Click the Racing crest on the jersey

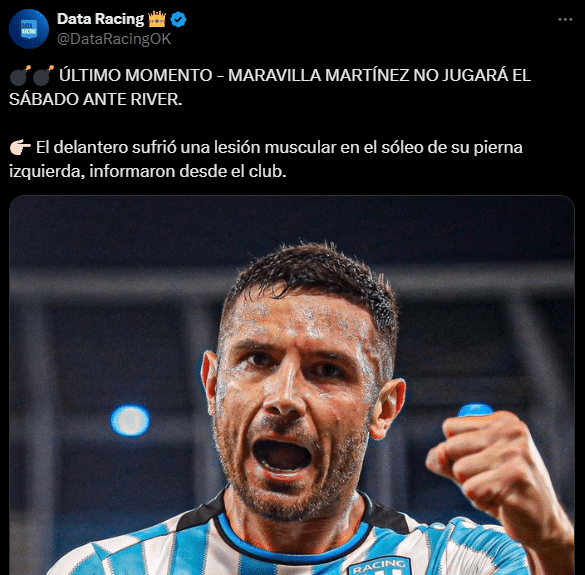[380, 566]
